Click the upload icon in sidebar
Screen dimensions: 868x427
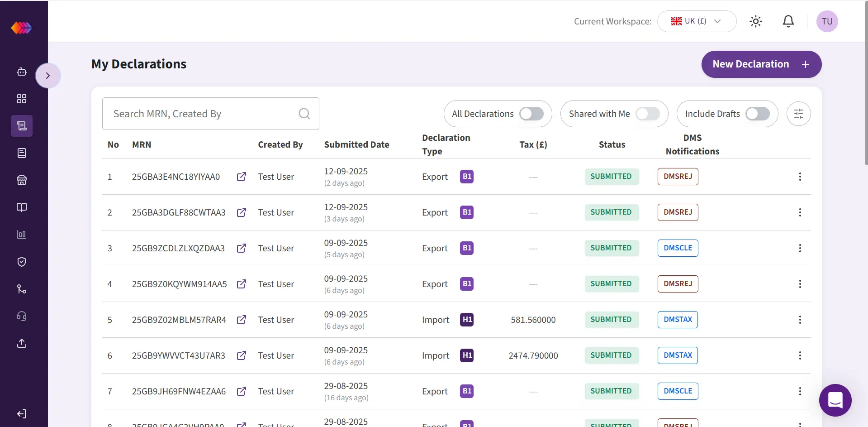21,343
